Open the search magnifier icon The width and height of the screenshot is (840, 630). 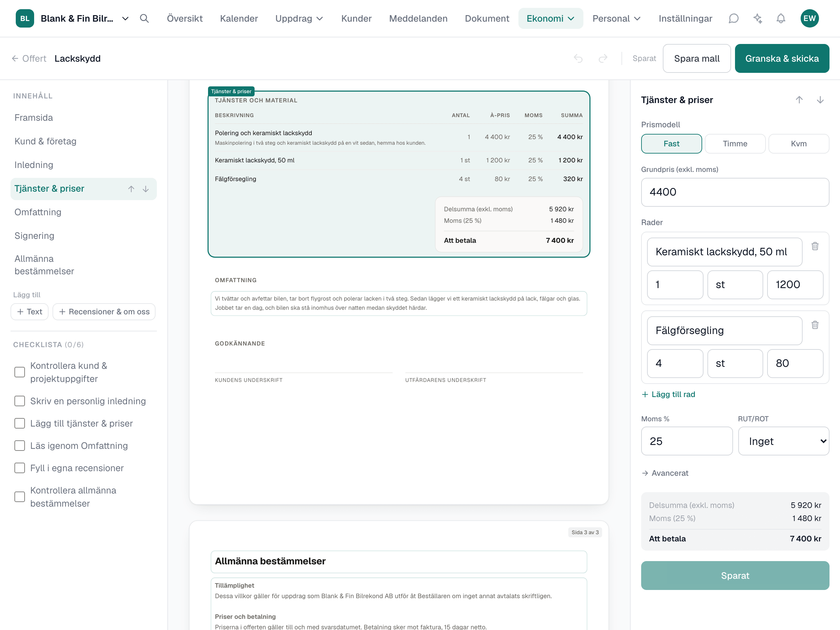(144, 18)
